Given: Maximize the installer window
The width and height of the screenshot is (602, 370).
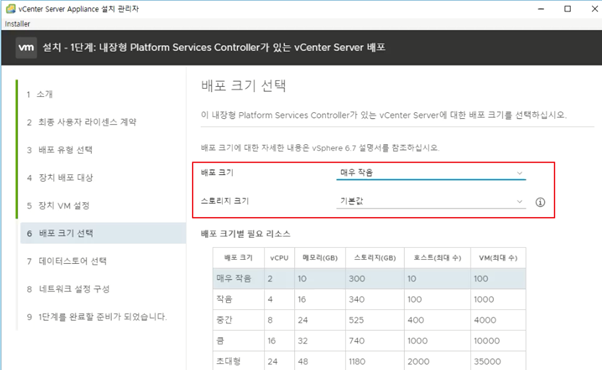Looking at the screenshot, I should pyautogui.click(x=567, y=9).
